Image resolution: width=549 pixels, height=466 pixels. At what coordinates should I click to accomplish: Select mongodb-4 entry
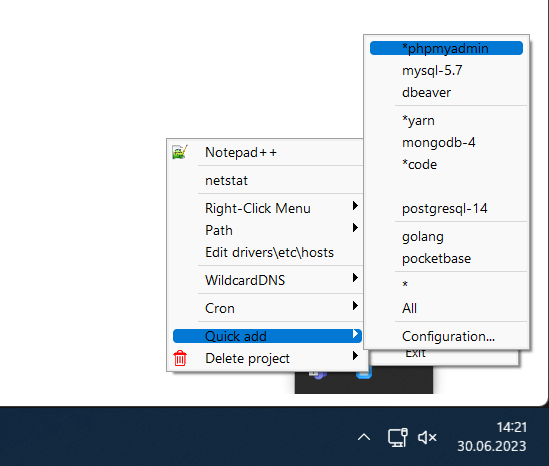click(x=446, y=142)
